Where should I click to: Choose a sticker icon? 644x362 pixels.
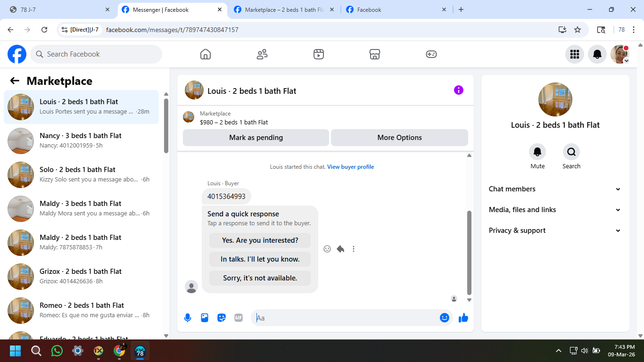coord(222,318)
